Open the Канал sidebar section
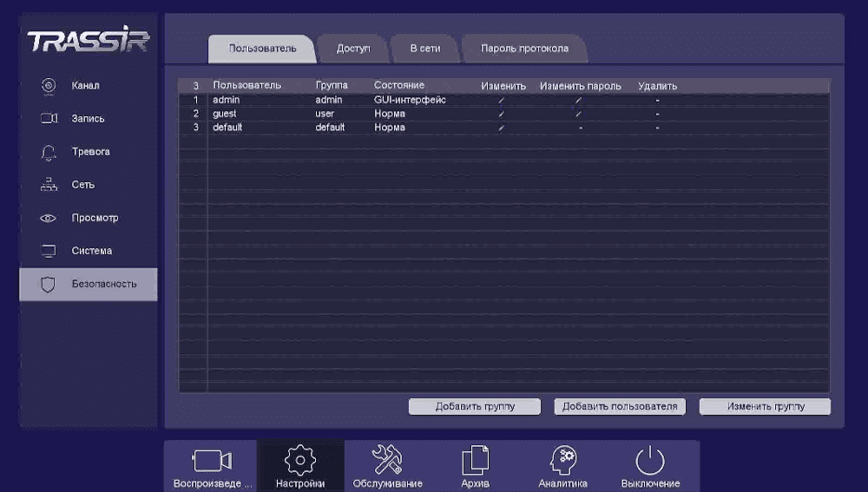868x492 pixels. (85, 86)
